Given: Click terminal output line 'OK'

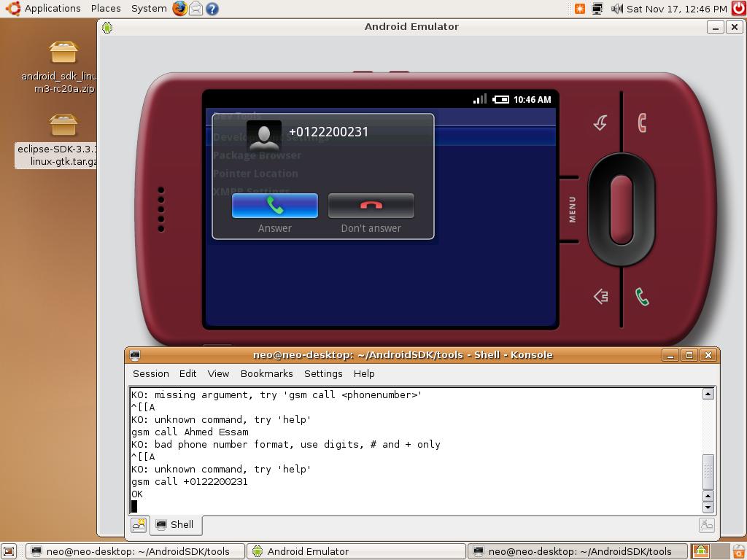Looking at the screenshot, I should 137,494.
